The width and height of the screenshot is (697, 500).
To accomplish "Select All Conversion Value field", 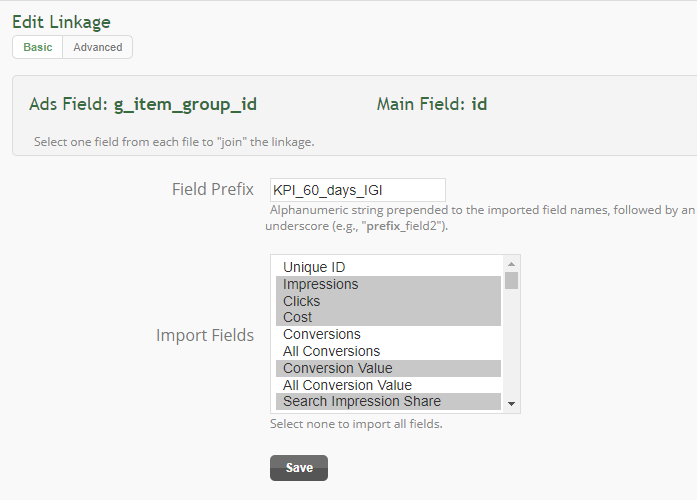I will pos(388,385).
